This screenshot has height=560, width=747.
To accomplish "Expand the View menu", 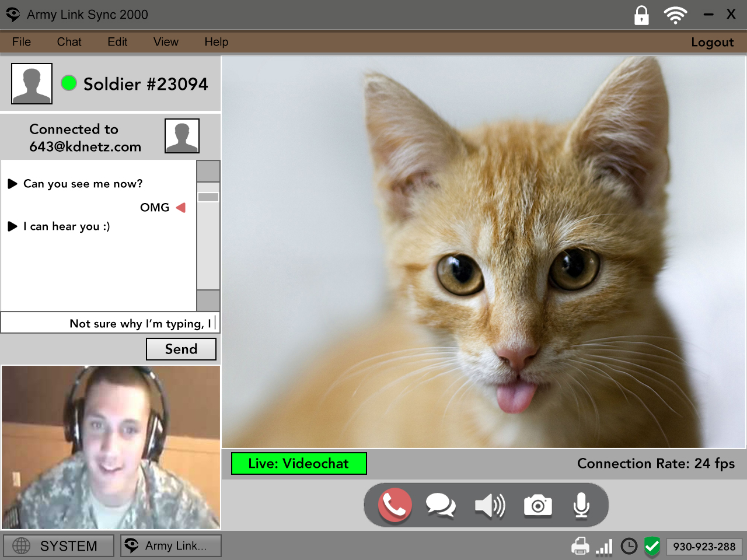I will point(166,42).
